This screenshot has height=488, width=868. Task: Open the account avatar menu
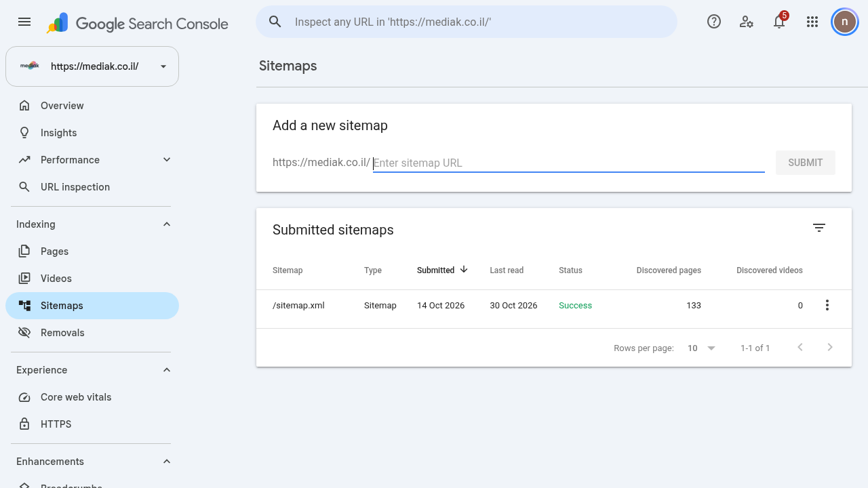845,22
